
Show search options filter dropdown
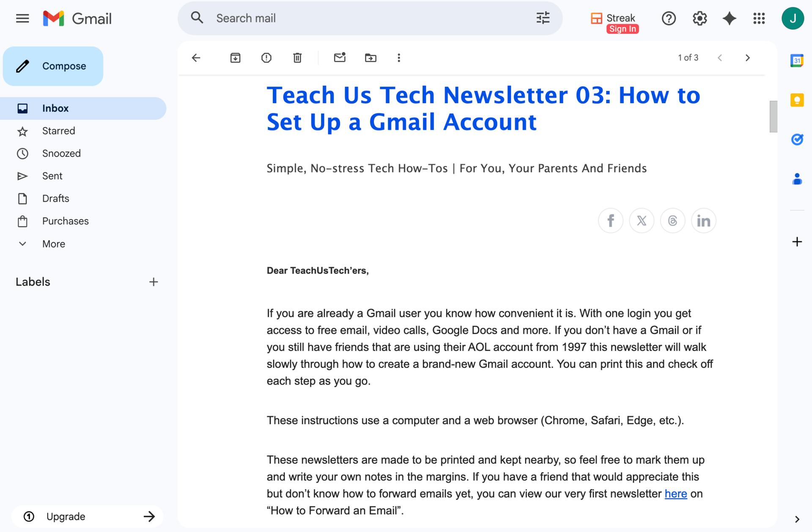(543, 18)
